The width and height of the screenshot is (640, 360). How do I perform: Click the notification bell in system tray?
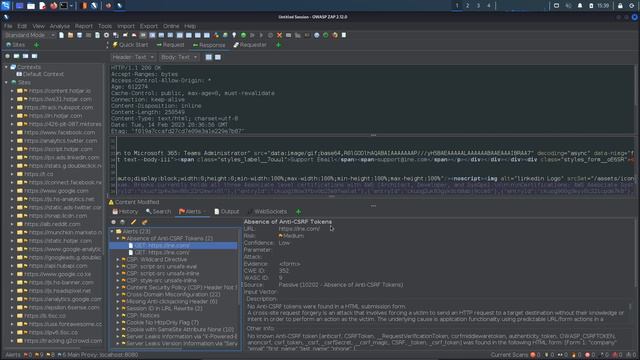[580, 6]
